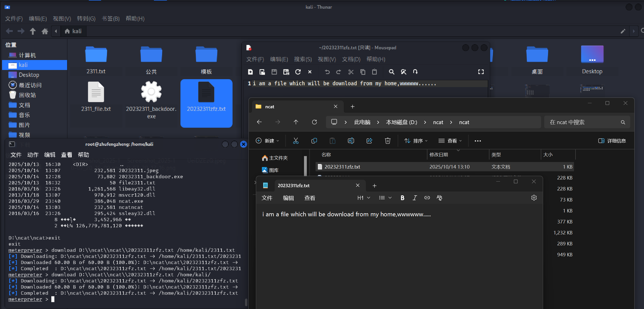This screenshot has height=309, width=644.
Task: Open the 搜索(S) menu in Mousepad
Action: point(303,59)
